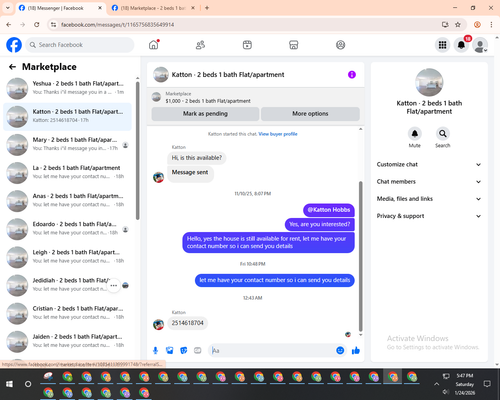The image size is (500, 400).
Task: Attach a file with the photo icon
Action: tap(170, 350)
